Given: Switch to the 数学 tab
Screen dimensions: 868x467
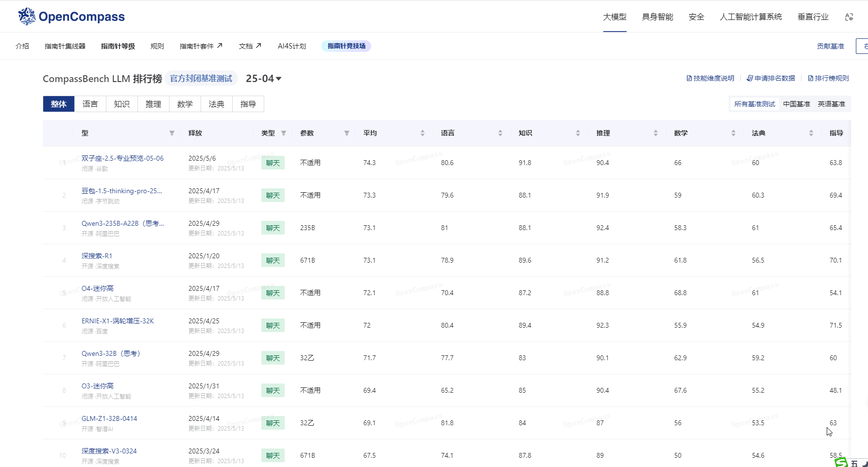Looking at the screenshot, I should [x=185, y=104].
